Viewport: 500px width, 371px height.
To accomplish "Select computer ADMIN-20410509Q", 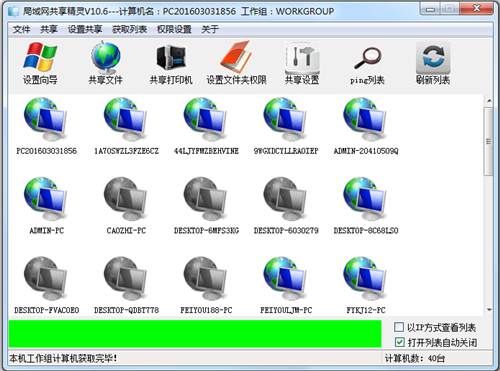I will click(366, 126).
